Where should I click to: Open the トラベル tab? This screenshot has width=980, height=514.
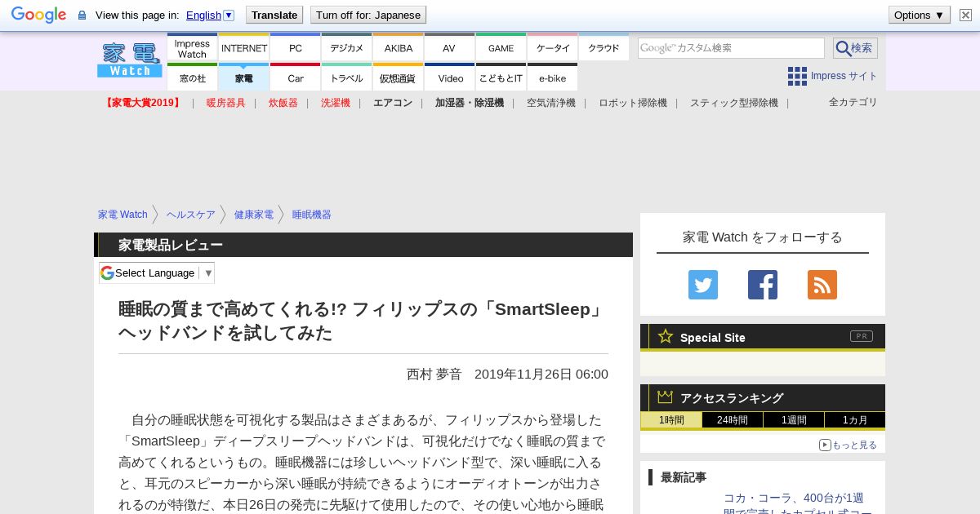pyautogui.click(x=346, y=78)
